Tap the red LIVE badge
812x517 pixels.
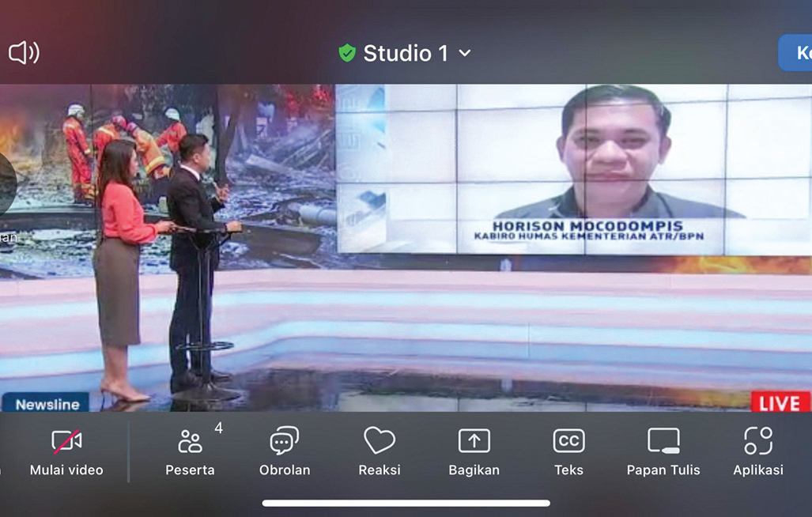click(780, 402)
